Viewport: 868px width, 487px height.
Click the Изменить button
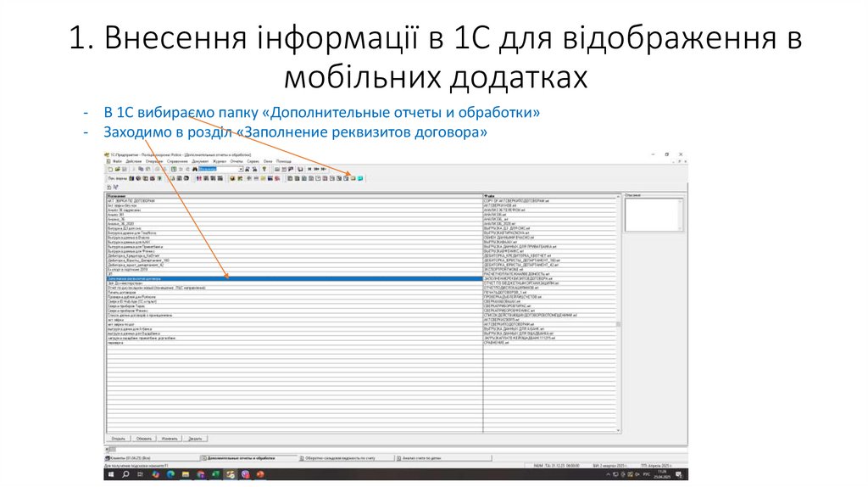tap(170, 439)
